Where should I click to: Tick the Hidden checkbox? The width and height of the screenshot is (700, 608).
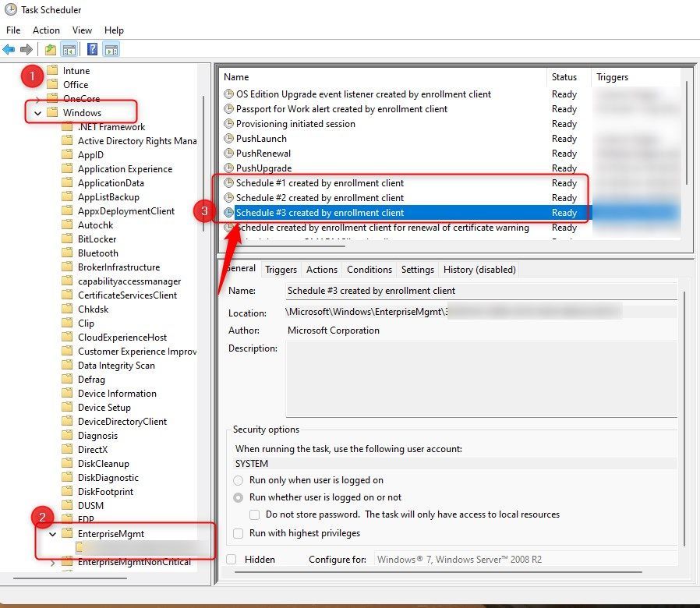point(232,560)
